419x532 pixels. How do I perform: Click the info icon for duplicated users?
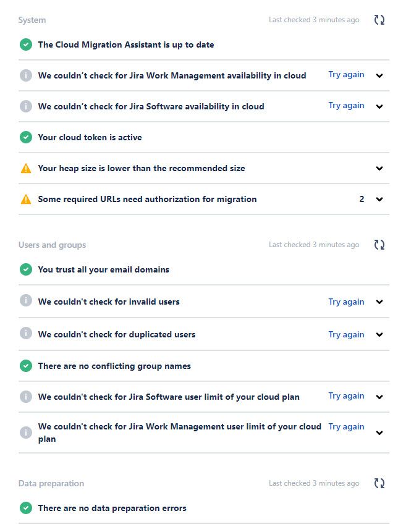click(x=26, y=333)
